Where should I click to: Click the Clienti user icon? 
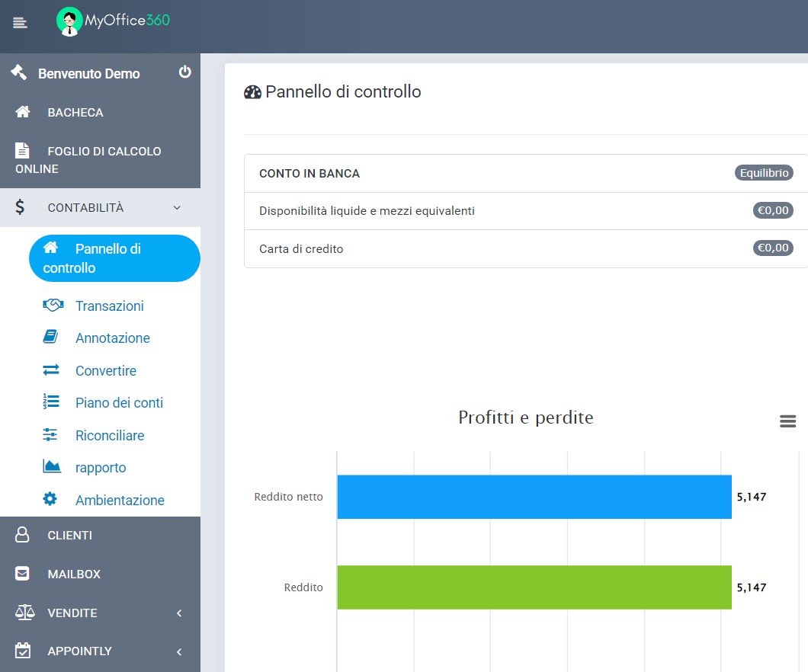pyautogui.click(x=22, y=535)
